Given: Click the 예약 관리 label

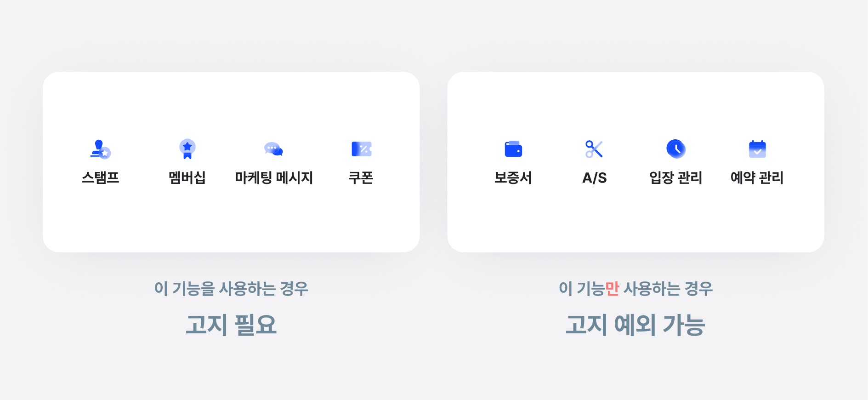Looking at the screenshot, I should pyautogui.click(x=757, y=177).
